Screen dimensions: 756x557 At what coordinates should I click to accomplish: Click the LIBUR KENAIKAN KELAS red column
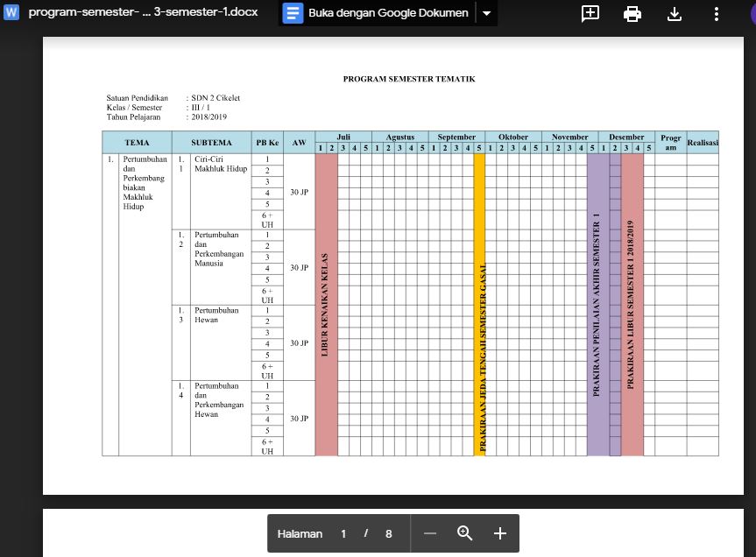point(327,305)
